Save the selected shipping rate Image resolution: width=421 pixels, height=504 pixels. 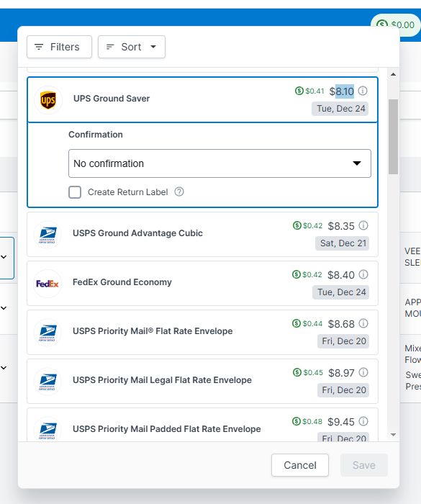(364, 465)
